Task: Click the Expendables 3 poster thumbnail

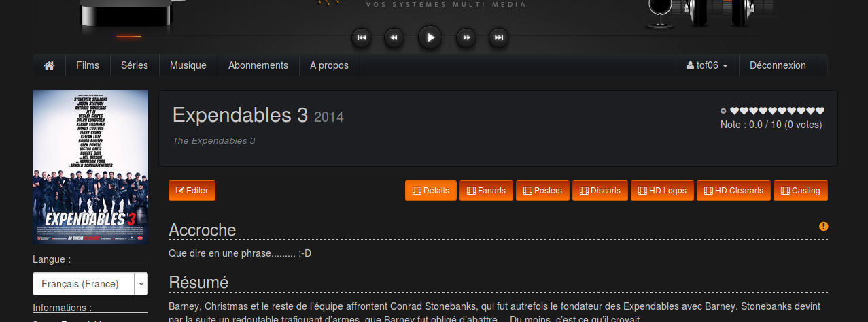Action: (x=90, y=167)
